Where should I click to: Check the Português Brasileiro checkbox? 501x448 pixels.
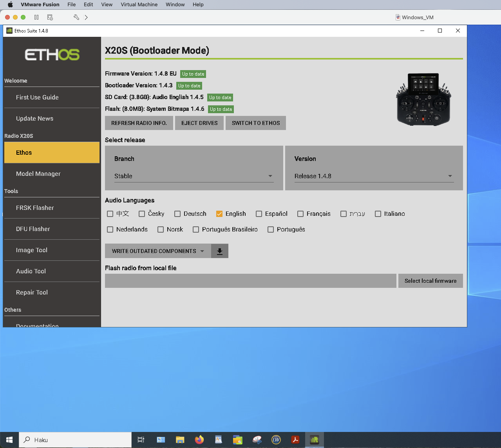196,229
